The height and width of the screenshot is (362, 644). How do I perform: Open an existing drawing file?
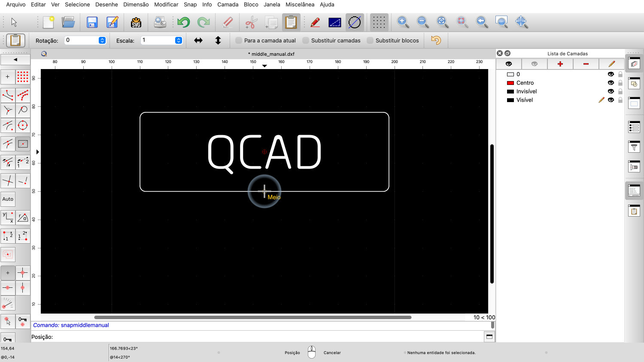[x=68, y=22]
